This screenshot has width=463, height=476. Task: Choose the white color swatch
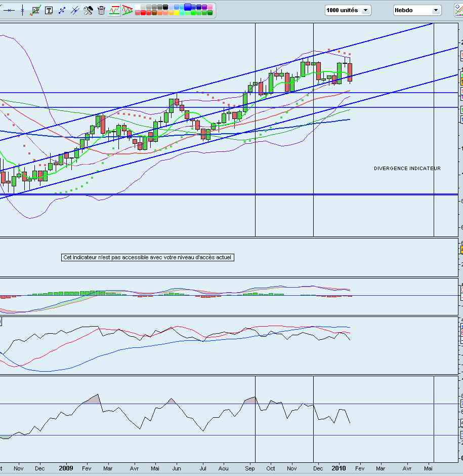[x=137, y=7]
